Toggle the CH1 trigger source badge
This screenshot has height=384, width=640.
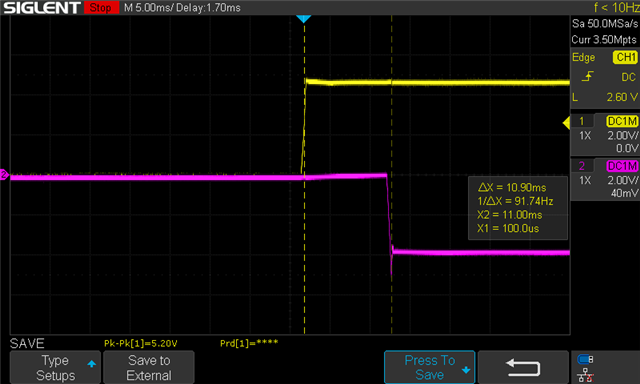(625, 57)
